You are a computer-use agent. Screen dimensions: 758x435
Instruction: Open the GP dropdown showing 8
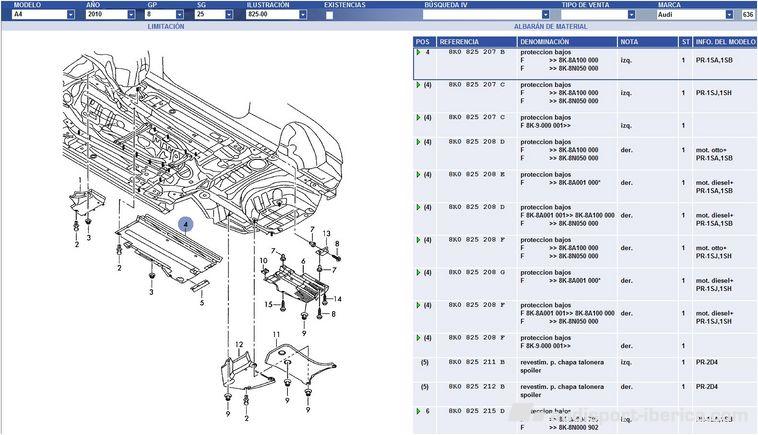point(180,15)
